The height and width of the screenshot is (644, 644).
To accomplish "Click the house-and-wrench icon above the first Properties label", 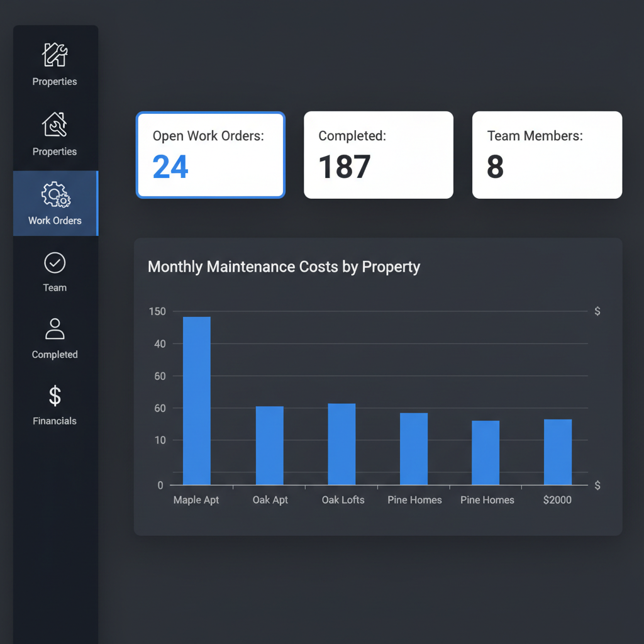I will click(x=55, y=54).
